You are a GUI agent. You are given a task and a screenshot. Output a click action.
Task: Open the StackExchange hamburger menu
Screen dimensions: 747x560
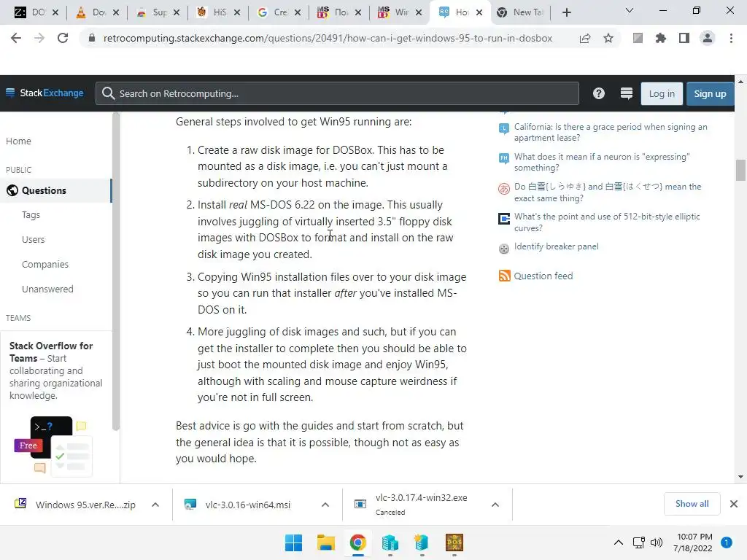tap(10, 93)
